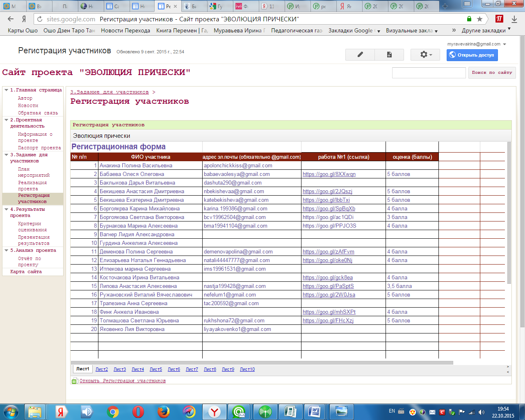The height and width of the screenshot is (420, 525).
Task: Click the Открыть доступ button
Action: pyautogui.click(x=472, y=55)
